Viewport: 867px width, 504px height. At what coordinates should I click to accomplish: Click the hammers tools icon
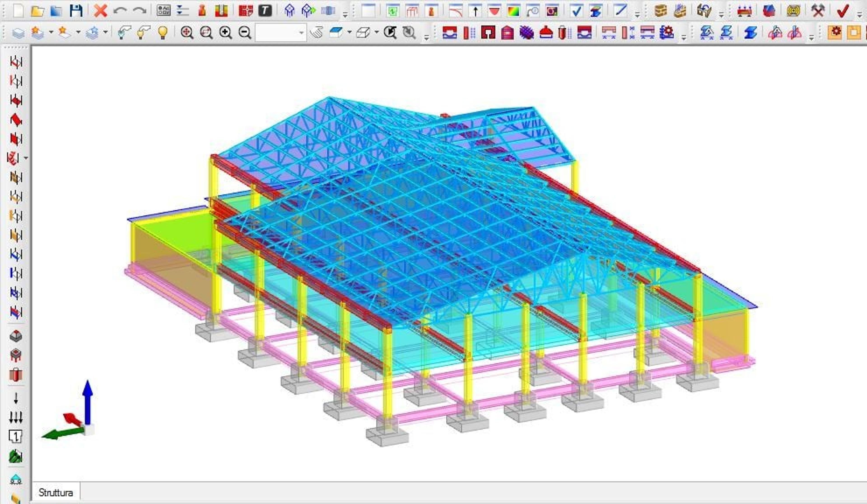point(818,11)
